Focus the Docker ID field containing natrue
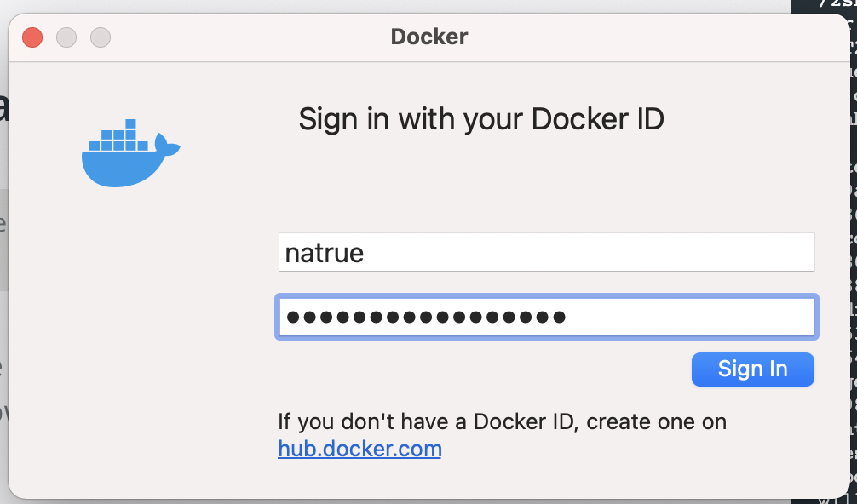The height and width of the screenshot is (504, 857). pos(547,252)
